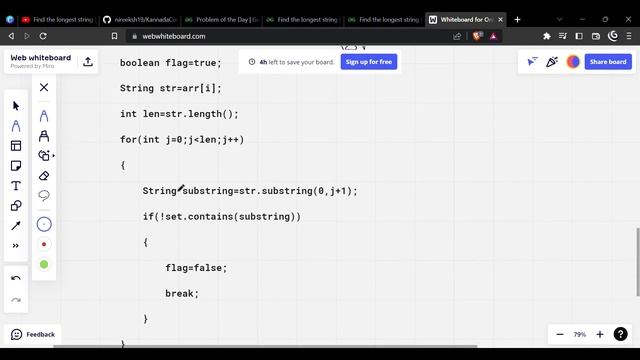
Task: Open Brave Shields lion icon
Action: 477,36
